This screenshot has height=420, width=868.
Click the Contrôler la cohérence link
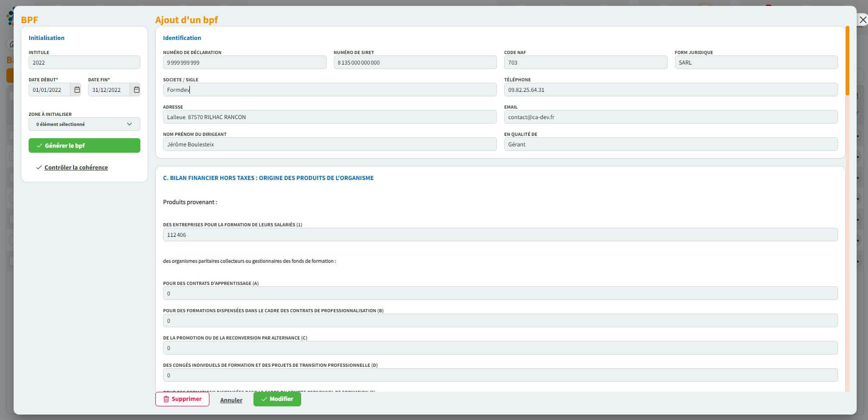76,167
